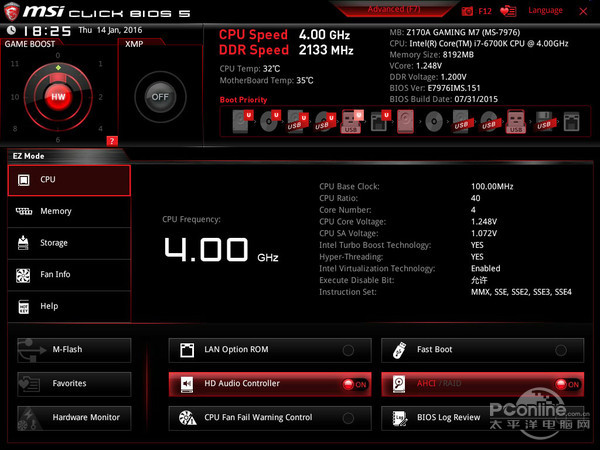Image resolution: width=600 pixels, height=450 pixels.
Task: Click the 18:25 time display
Action: tap(47, 31)
